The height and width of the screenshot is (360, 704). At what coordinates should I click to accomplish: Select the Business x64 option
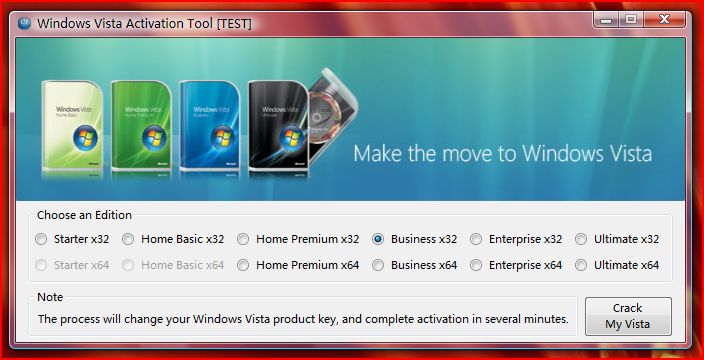415,265
